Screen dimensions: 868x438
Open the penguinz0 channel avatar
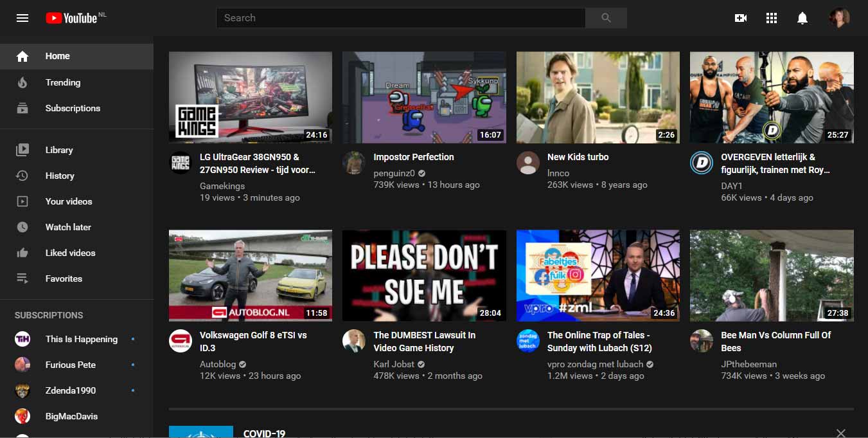tap(354, 163)
